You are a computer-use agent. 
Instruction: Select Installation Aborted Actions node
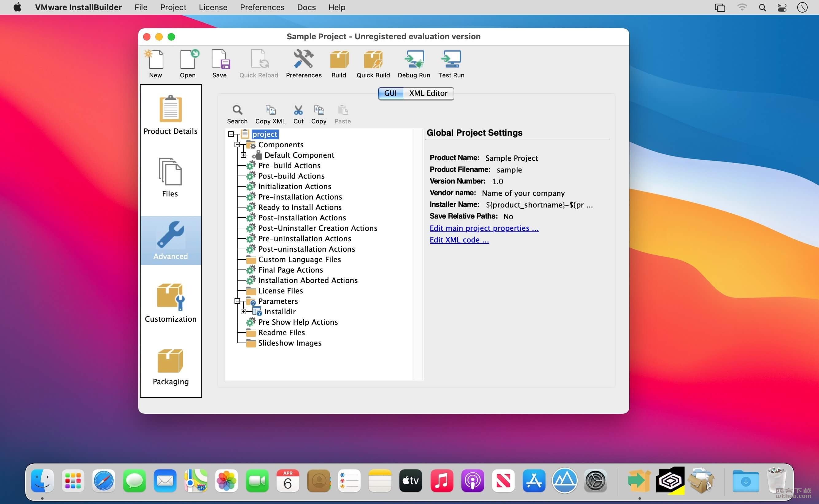click(x=308, y=280)
